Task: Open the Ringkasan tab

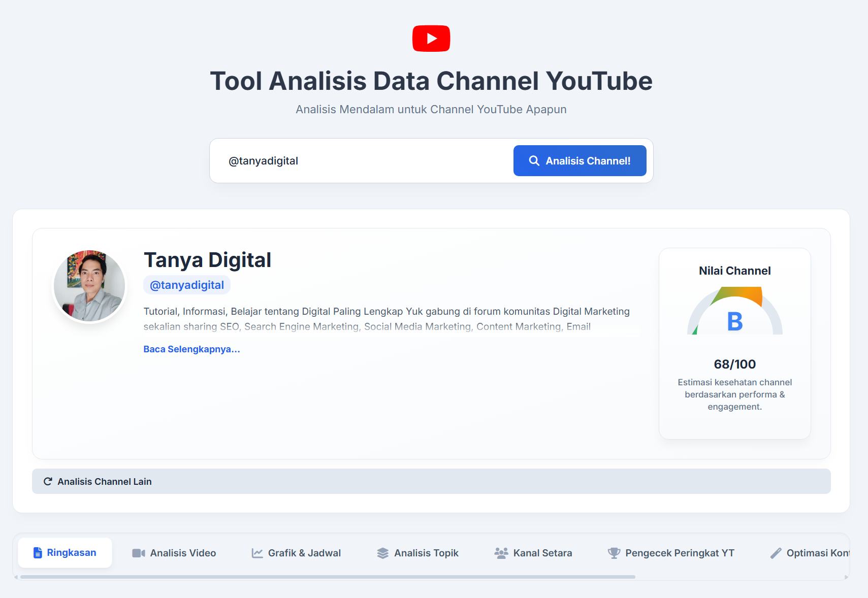Action: (x=65, y=553)
